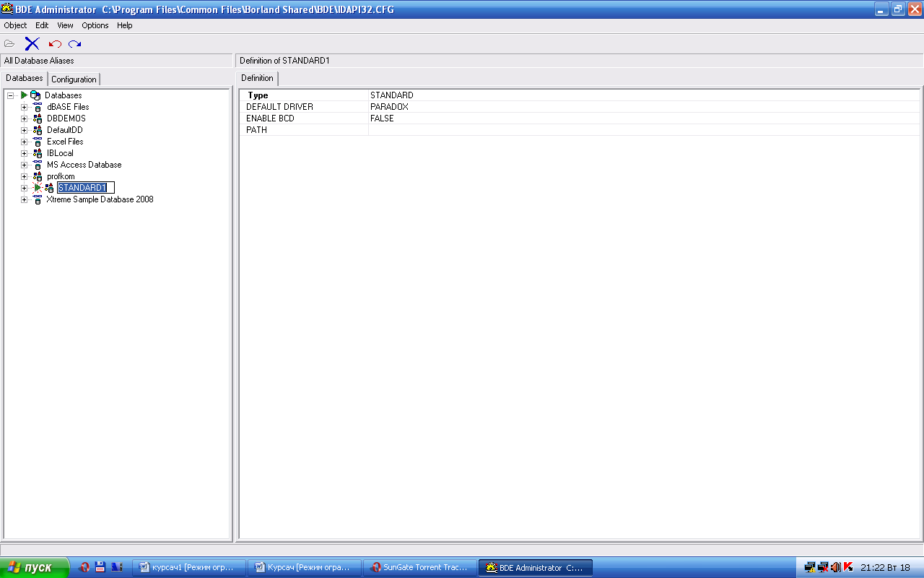Open the Help menu
924x578 pixels.
125,25
